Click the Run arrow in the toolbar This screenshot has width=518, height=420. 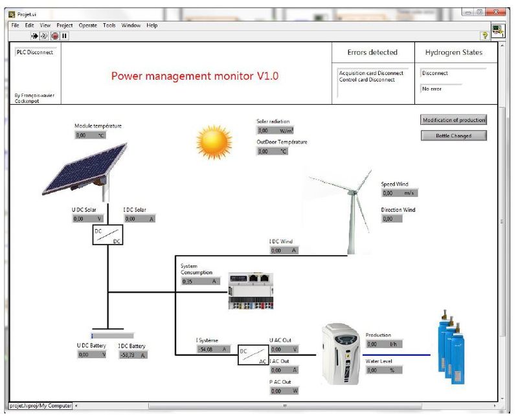[34, 36]
